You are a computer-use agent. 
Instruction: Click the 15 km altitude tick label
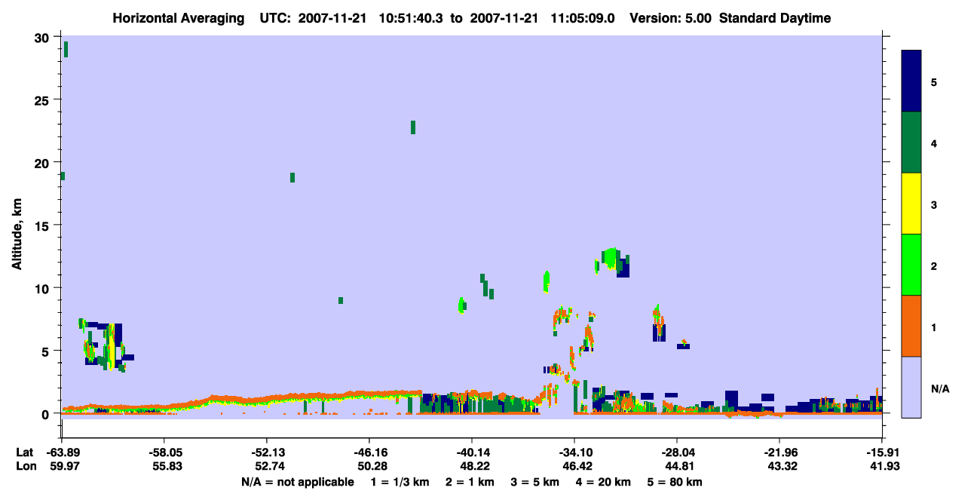coord(42,225)
